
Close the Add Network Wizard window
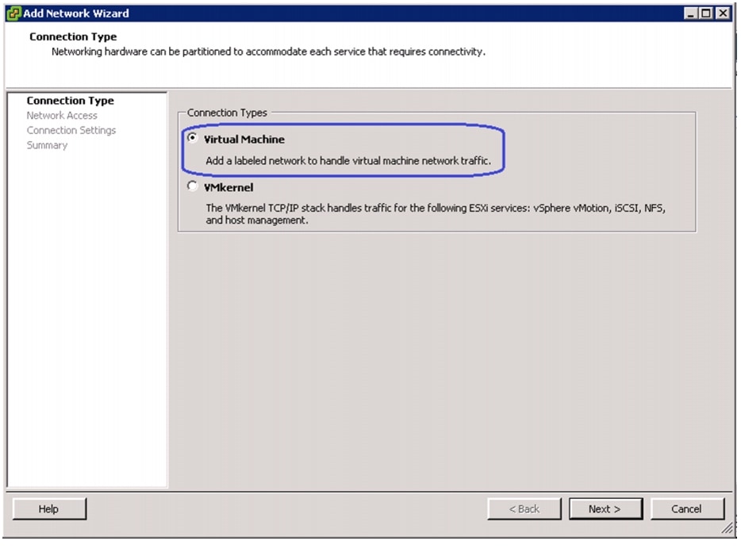coord(723,13)
